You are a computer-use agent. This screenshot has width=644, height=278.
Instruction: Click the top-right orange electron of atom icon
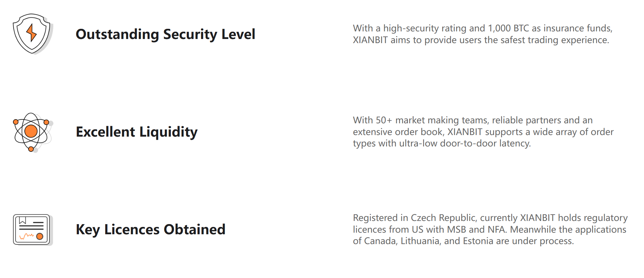point(46,122)
